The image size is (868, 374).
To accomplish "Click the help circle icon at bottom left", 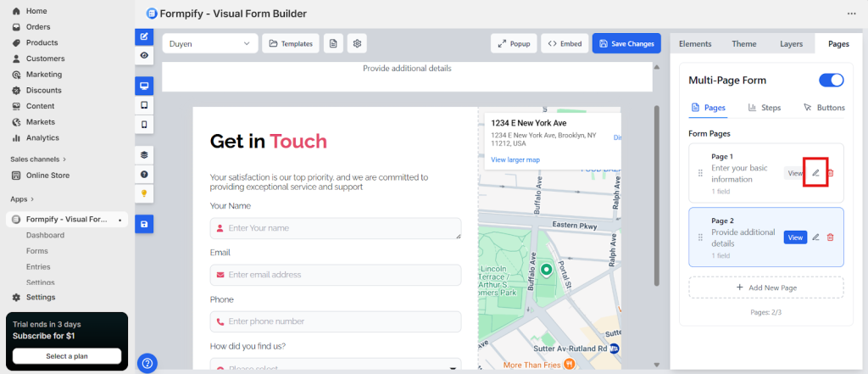I will pos(147,363).
